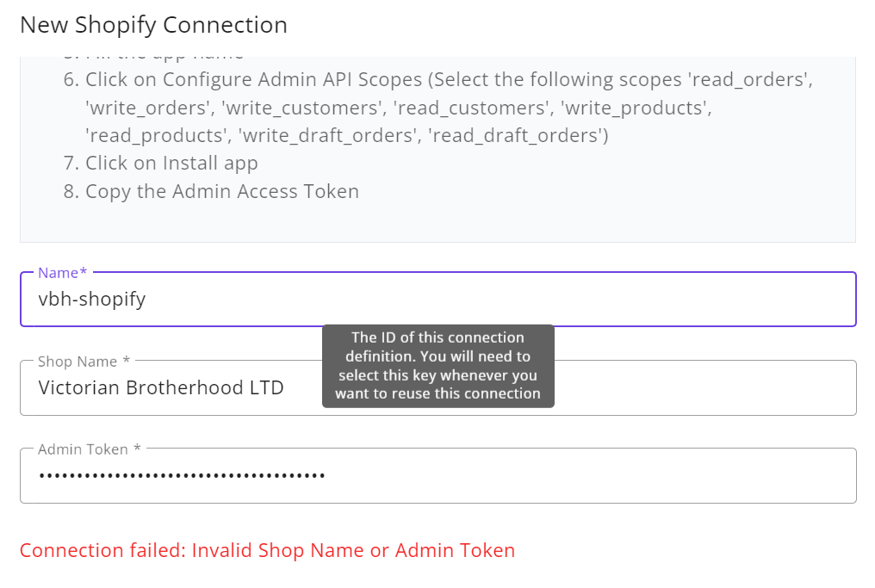Click step 7 'Click on Install app'
This screenshot has width=875, height=588.
tap(161, 163)
